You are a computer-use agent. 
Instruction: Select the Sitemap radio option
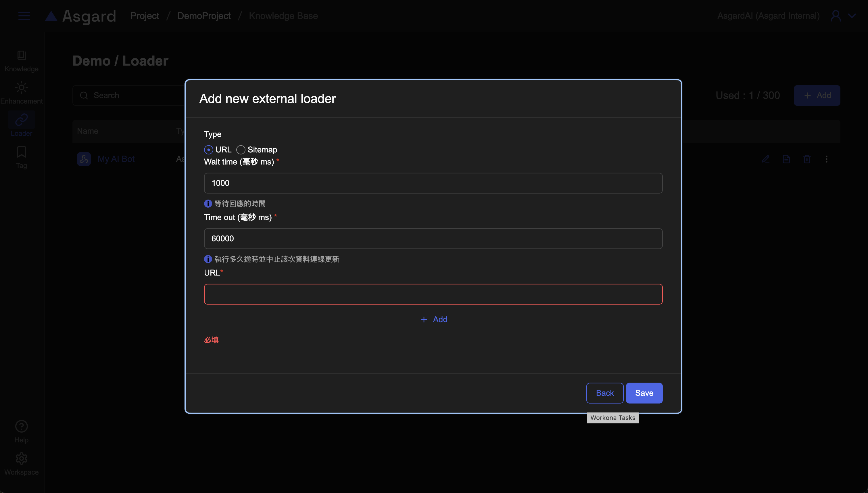(241, 150)
